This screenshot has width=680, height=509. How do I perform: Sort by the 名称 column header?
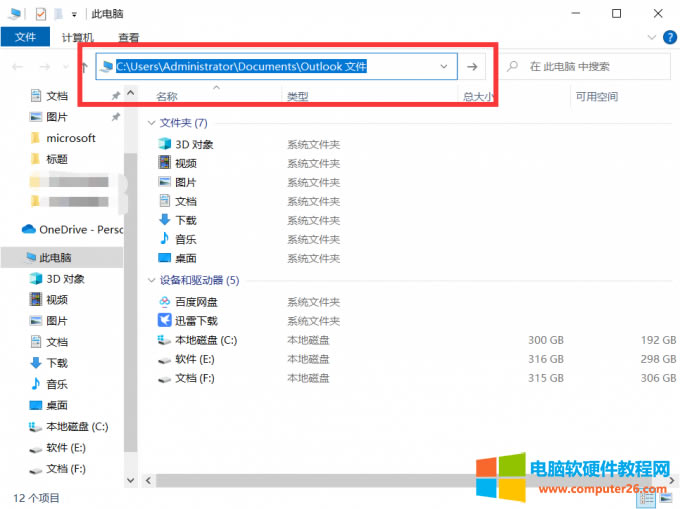(167, 96)
